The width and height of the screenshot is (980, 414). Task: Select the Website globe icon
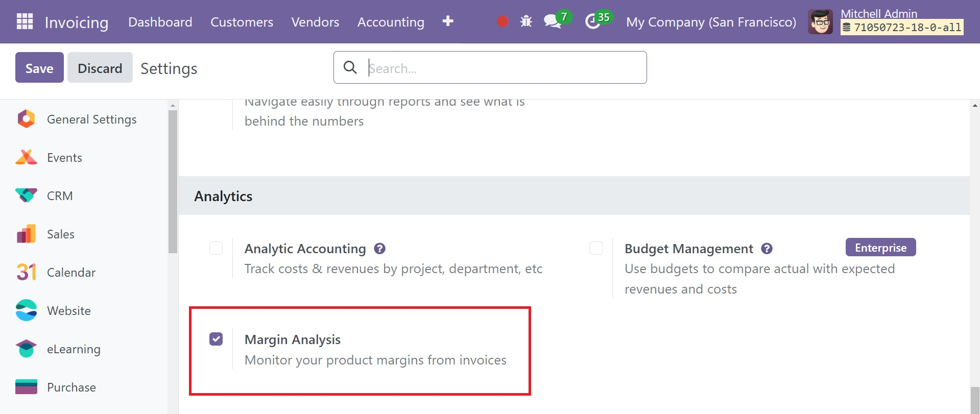[x=26, y=310]
